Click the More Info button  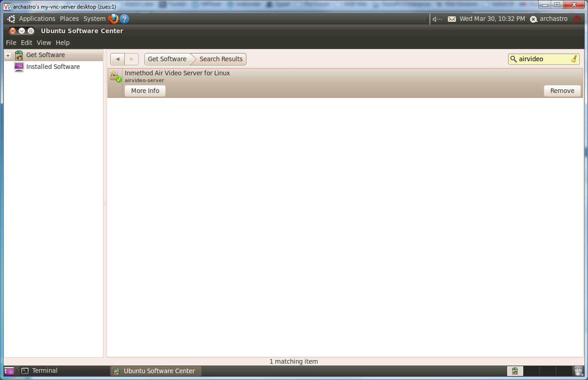click(145, 91)
